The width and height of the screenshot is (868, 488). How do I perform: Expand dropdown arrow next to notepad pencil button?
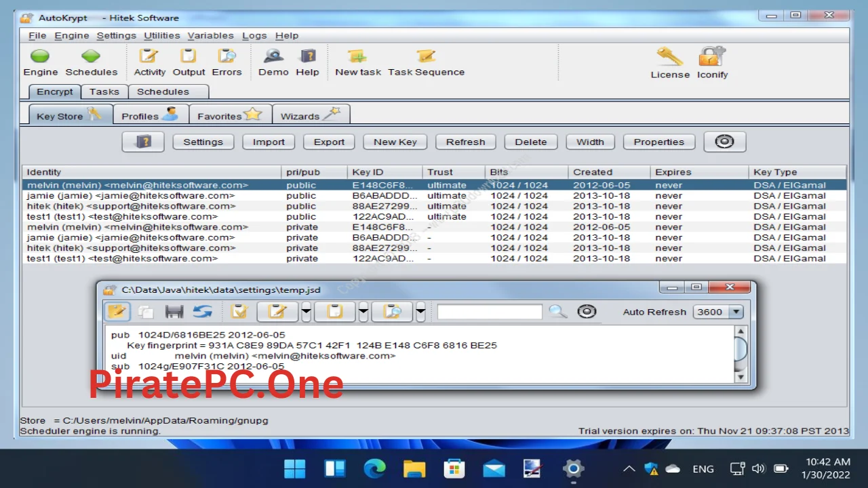[306, 312]
